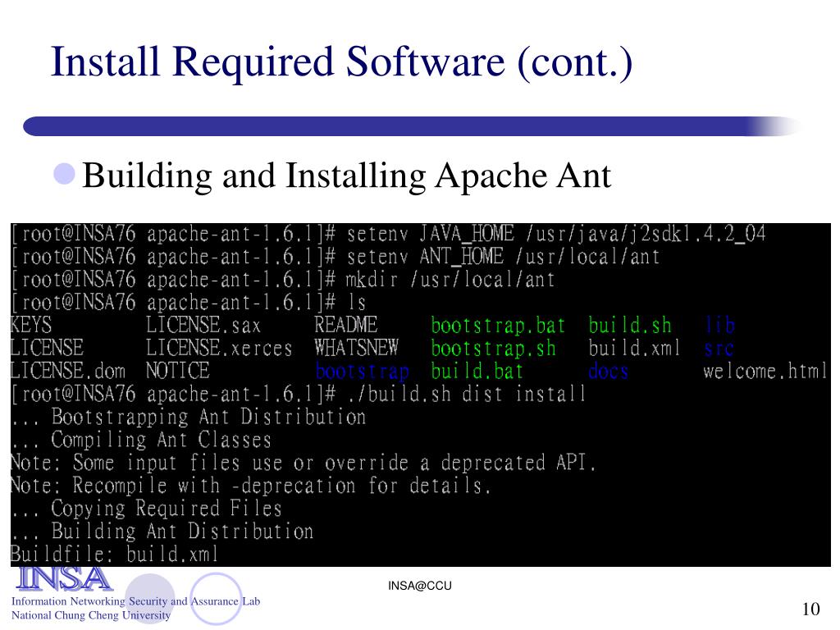Click the bullet 'Building and Installing Apache Ant'
Image resolution: width=840 pixels, height=630 pixels.
347,176
